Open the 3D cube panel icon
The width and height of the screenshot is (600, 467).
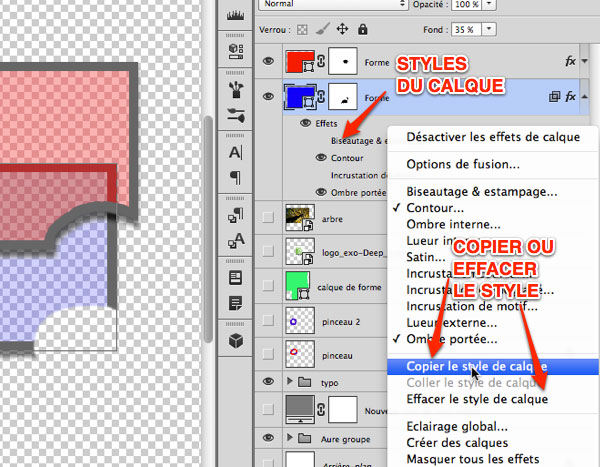click(236, 340)
